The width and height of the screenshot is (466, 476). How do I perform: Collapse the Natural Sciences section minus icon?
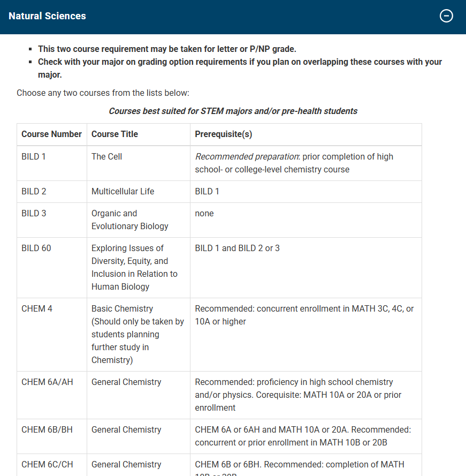coord(446,16)
